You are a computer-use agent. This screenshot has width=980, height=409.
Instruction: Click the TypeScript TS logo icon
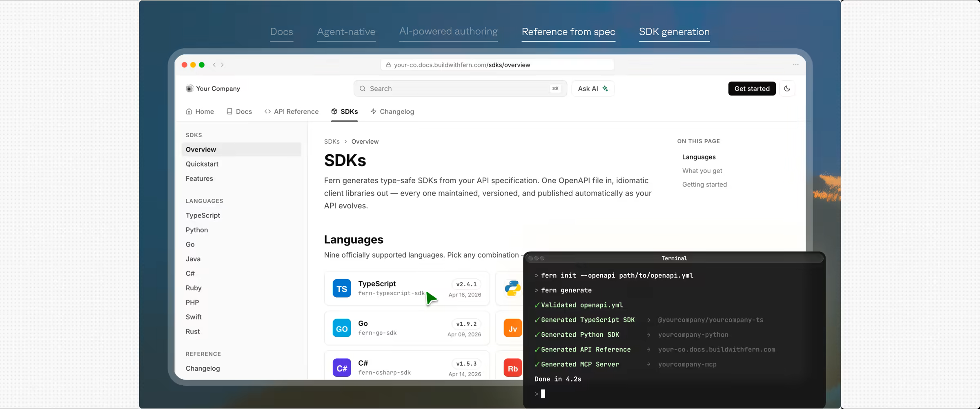342,289
